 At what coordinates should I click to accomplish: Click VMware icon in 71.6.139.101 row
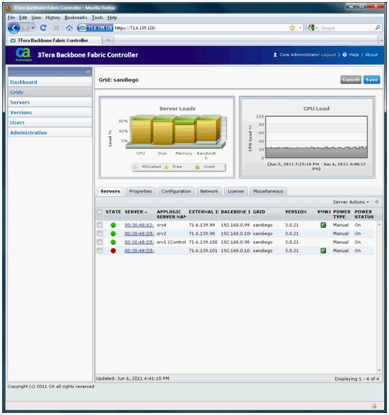(x=323, y=251)
